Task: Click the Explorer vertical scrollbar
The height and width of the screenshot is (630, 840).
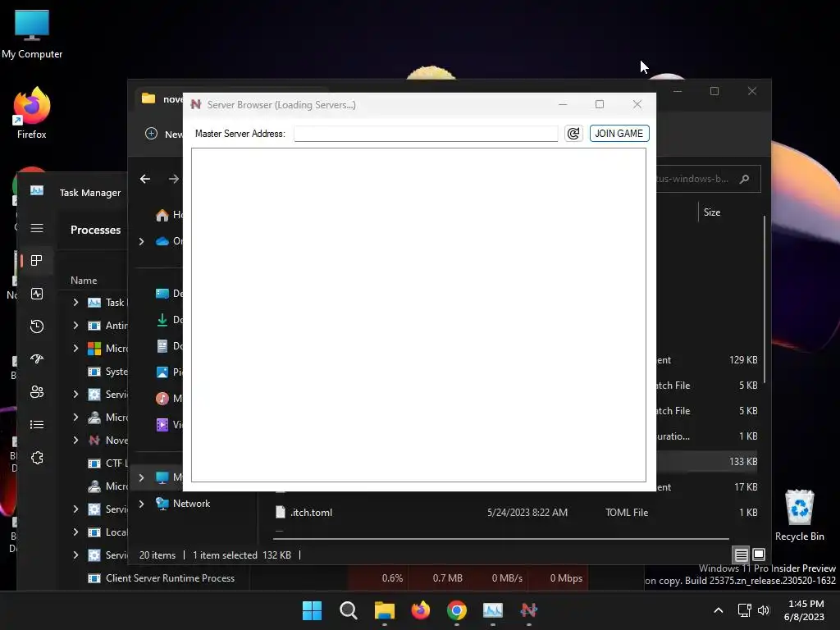Action: [765, 300]
